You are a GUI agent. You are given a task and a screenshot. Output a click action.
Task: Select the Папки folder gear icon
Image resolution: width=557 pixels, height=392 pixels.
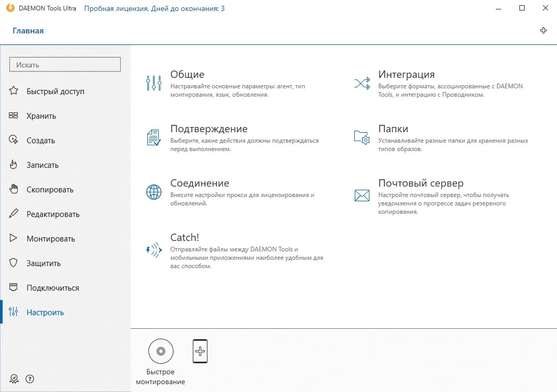(362, 137)
